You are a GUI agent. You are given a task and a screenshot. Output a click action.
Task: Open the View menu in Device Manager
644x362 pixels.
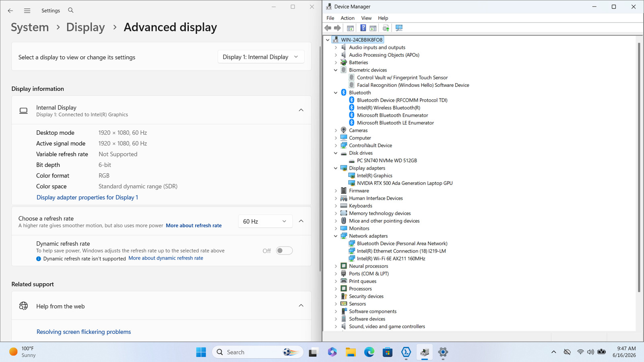(x=366, y=18)
